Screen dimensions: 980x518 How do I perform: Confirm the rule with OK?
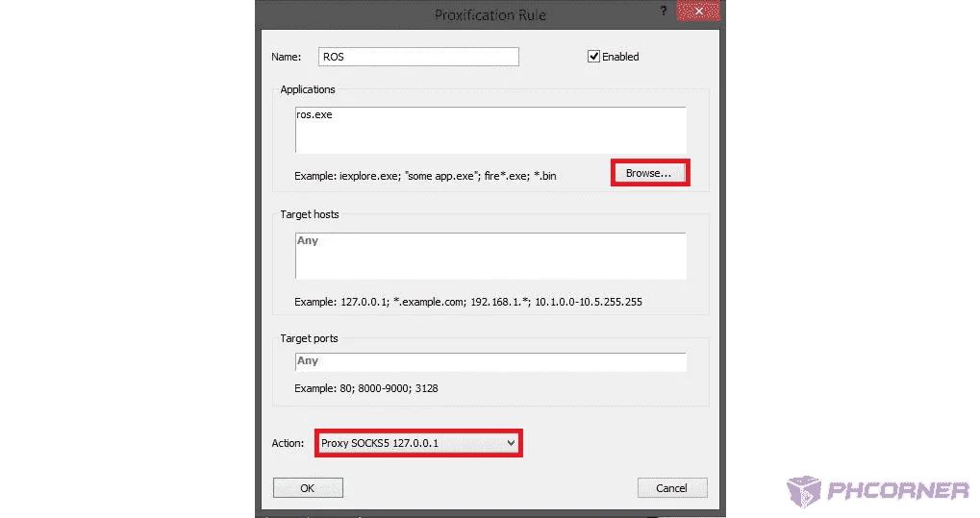[x=308, y=488]
